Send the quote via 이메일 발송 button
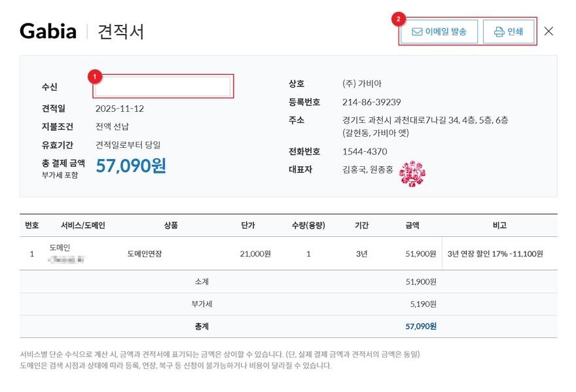Image resolution: width=576 pixels, height=392 pixels. click(439, 31)
